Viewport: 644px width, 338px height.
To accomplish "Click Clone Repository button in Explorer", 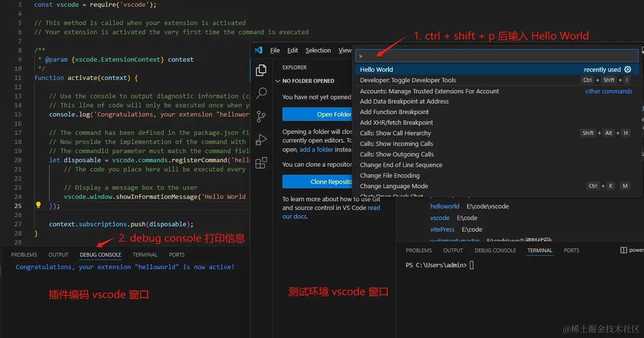I will click(317, 182).
